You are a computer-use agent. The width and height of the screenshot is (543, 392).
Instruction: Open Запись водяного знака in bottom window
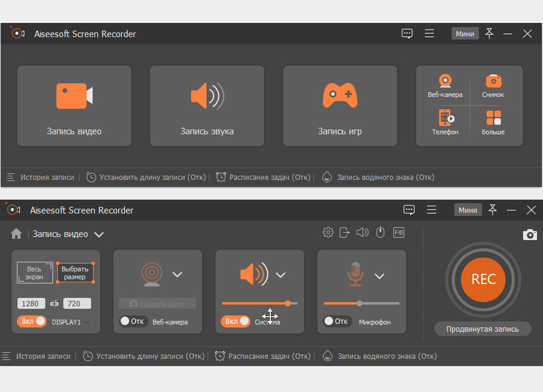click(x=380, y=356)
